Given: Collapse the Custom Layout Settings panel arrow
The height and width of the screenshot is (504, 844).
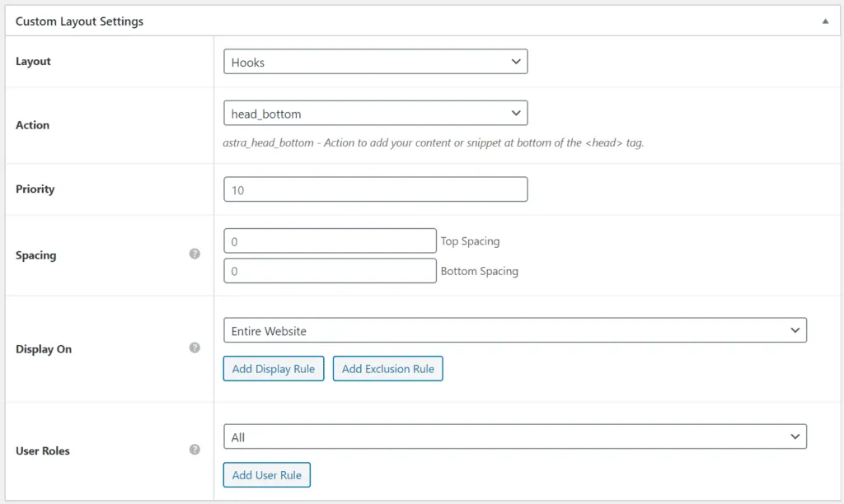Looking at the screenshot, I should 824,21.
